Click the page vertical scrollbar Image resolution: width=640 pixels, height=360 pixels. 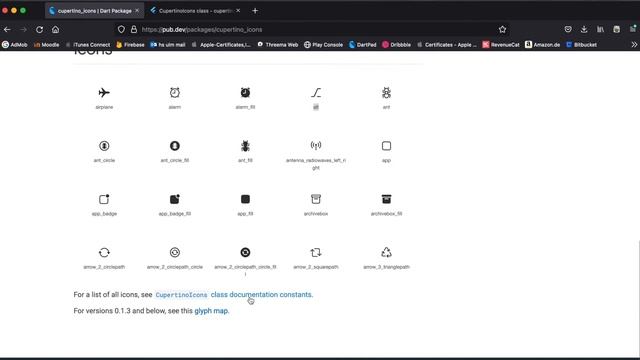pos(638,298)
